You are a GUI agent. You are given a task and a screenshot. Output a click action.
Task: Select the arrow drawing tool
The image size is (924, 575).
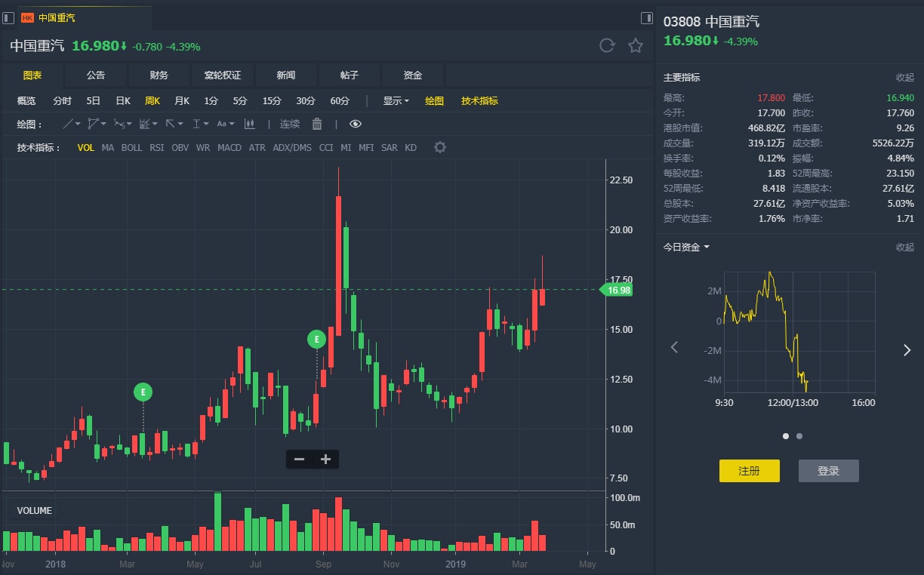[x=170, y=124]
